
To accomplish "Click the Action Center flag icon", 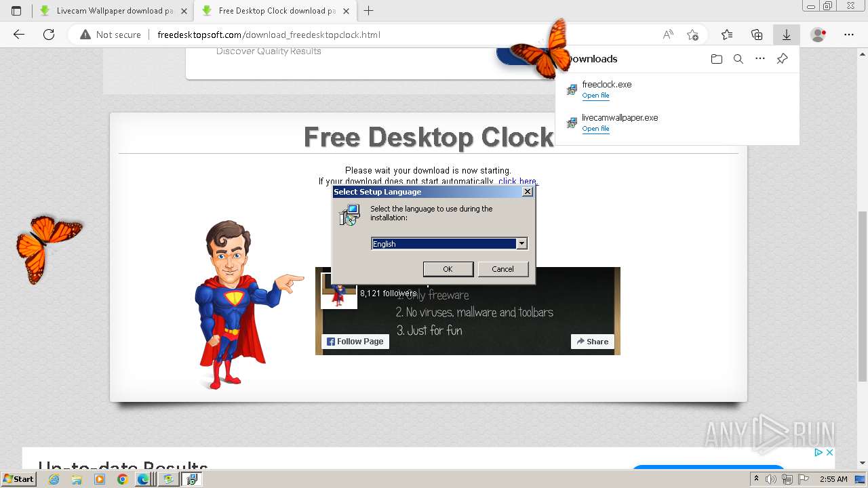I will click(x=804, y=479).
